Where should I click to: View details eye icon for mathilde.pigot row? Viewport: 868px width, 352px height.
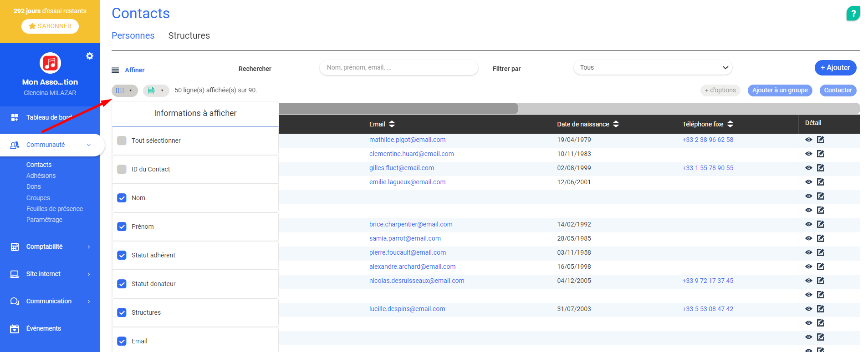(809, 140)
